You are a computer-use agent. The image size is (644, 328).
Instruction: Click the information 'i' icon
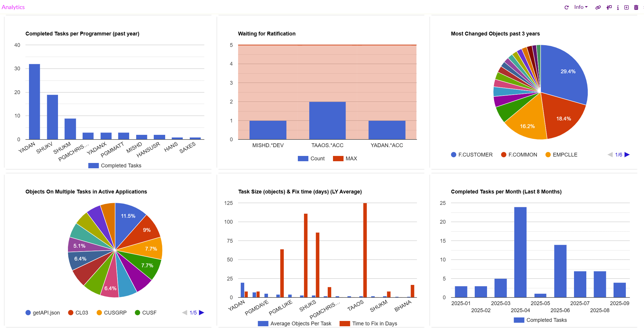click(618, 7)
